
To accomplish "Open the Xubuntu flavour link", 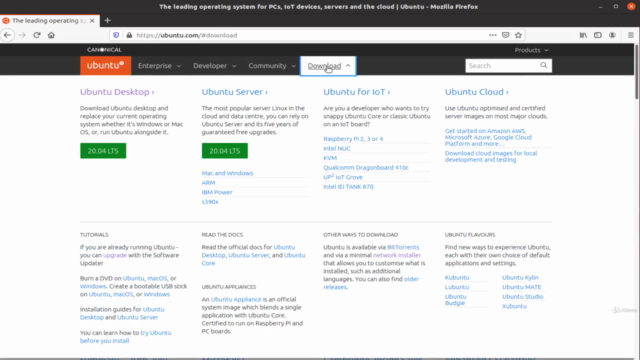I will [514, 306].
